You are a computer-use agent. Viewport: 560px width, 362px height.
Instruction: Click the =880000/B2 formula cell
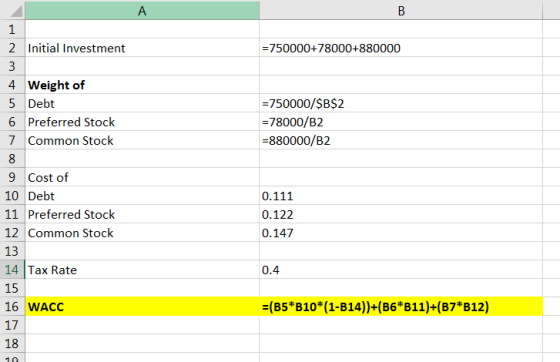pyautogui.click(x=401, y=140)
